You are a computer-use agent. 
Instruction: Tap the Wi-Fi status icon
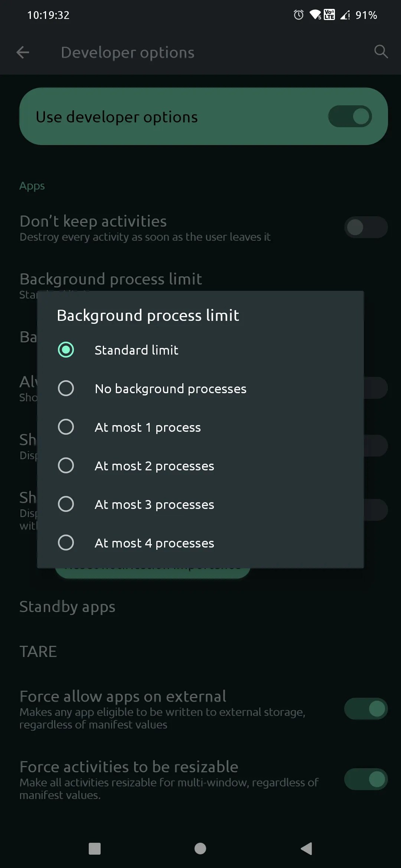[x=315, y=14]
